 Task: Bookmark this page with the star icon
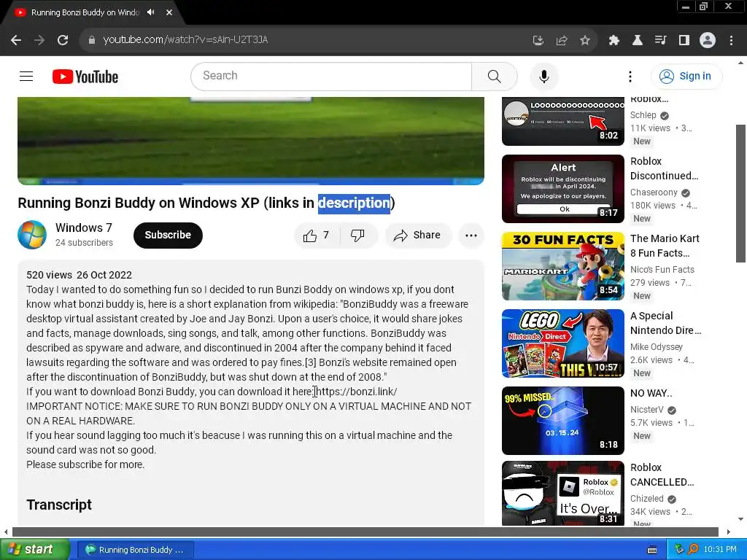(x=585, y=41)
